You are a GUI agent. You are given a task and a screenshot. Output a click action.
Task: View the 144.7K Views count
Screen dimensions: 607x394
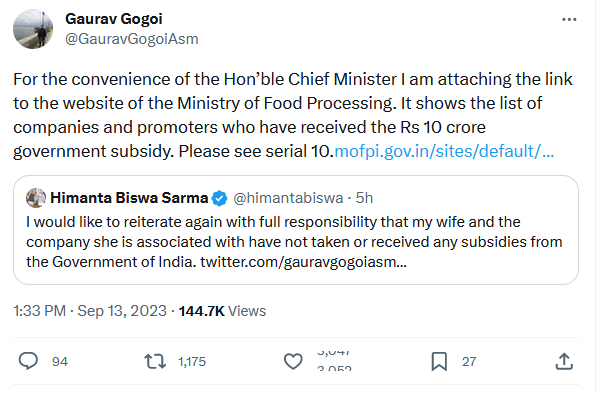click(x=222, y=311)
